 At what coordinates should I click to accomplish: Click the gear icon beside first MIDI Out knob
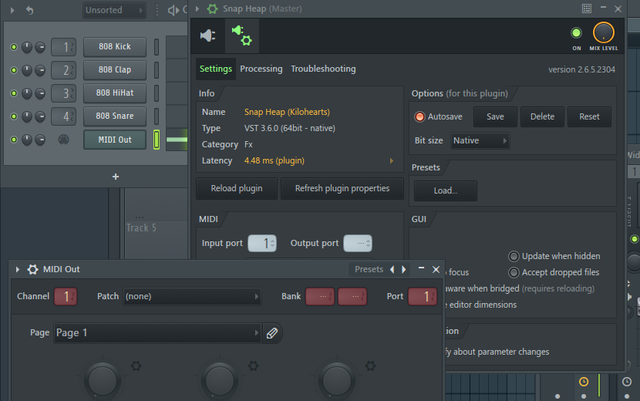click(136, 365)
